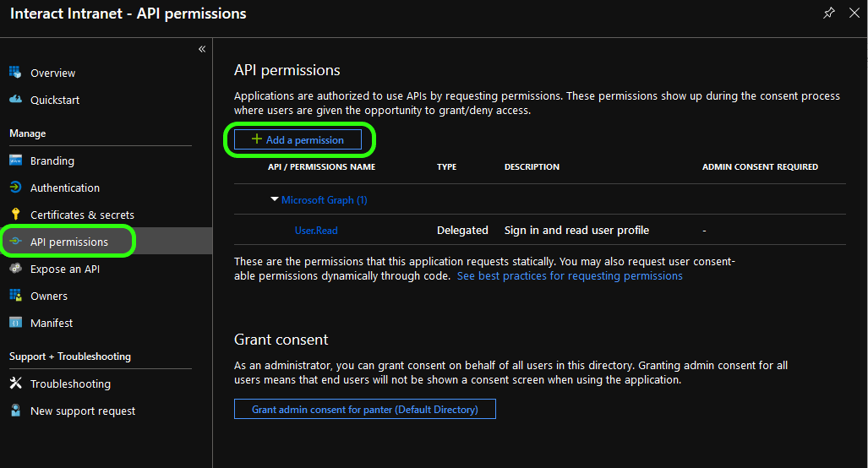Click the Overview grid icon
The width and height of the screenshot is (868, 468).
click(x=15, y=72)
